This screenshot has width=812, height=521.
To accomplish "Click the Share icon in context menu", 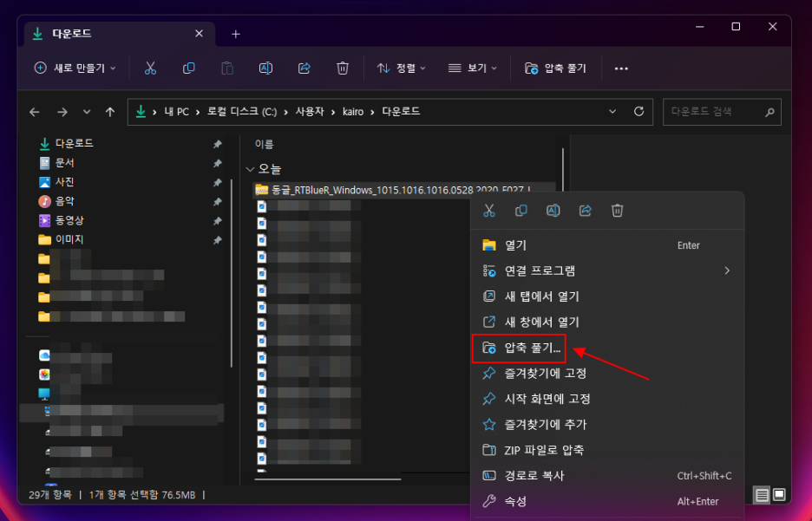I will [x=586, y=211].
